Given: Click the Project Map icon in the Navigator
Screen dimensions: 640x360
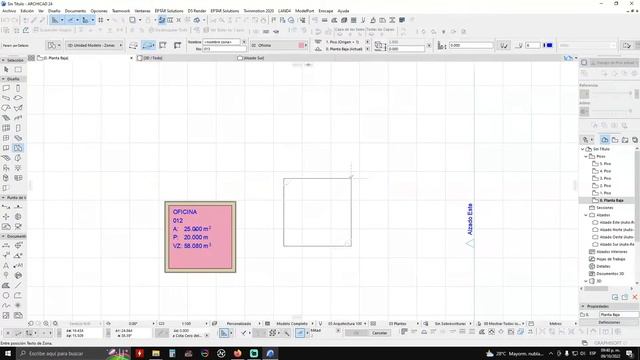Looking at the screenshot, I should (x=604, y=140).
